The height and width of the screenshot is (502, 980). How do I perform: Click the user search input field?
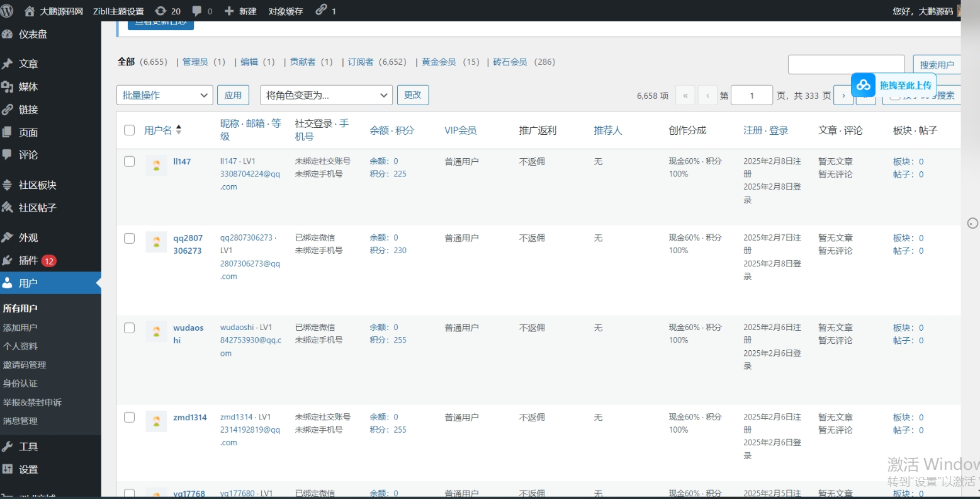847,64
